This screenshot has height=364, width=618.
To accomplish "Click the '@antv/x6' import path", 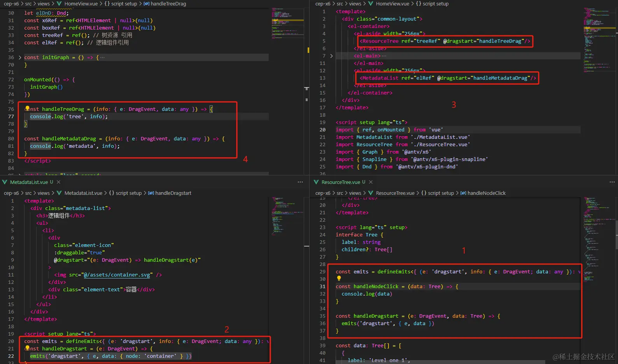I will pos(417,152).
